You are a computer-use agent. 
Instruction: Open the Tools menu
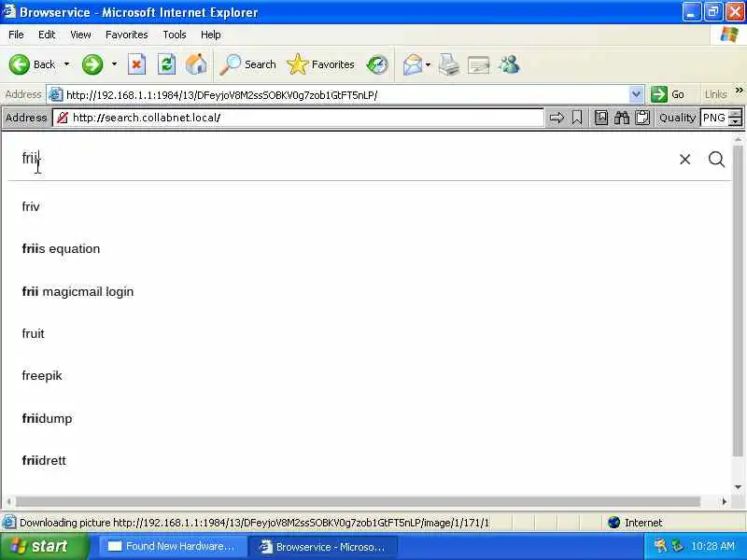point(175,35)
